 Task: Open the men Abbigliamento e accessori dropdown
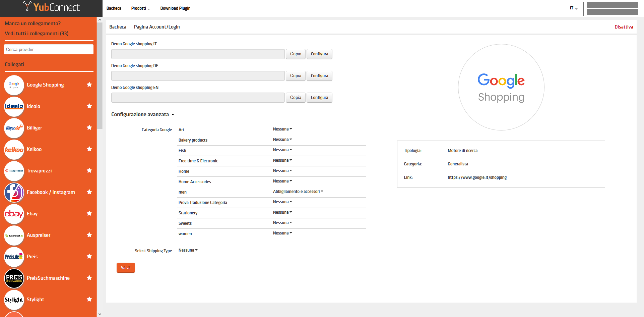tap(298, 192)
